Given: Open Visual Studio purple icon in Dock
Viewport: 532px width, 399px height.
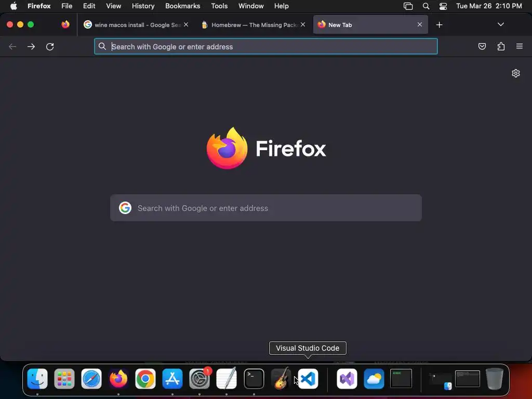Looking at the screenshot, I should (347, 379).
